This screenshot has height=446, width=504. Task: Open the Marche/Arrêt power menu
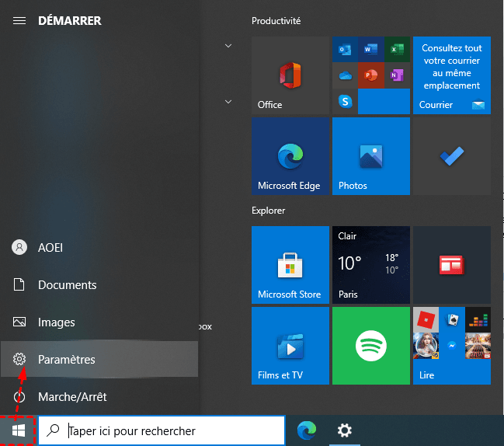(99, 396)
